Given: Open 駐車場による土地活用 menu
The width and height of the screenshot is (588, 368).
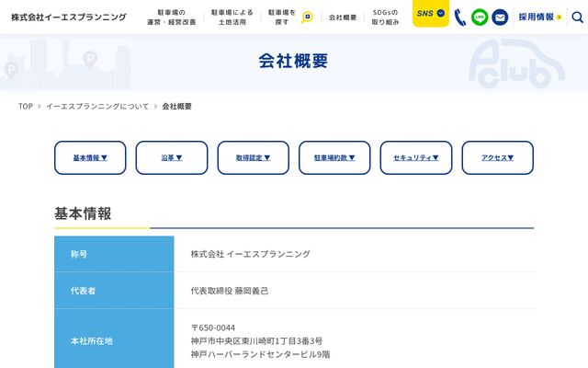Looking at the screenshot, I should click(232, 17).
